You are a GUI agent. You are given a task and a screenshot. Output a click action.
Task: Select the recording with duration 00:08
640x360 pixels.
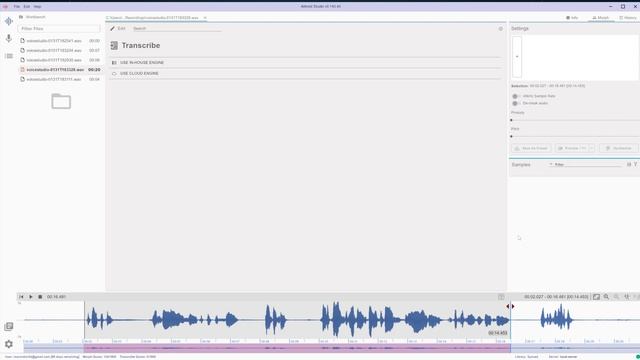pos(60,60)
